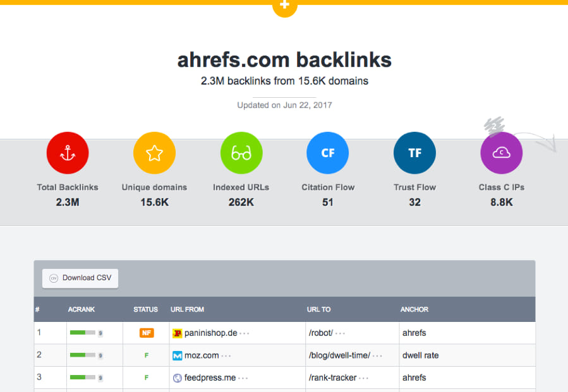Download the backlinks CSV file
The height and width of the screenshot is (392, 568).
pyautogui.click(x=80, y=278)
